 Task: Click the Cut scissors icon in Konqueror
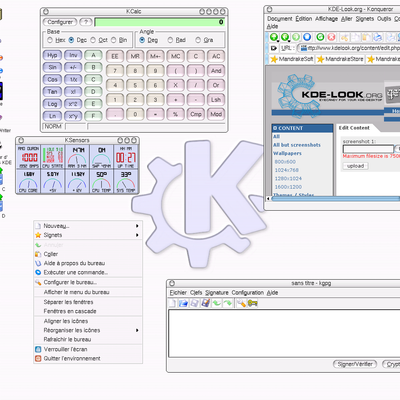344,37
